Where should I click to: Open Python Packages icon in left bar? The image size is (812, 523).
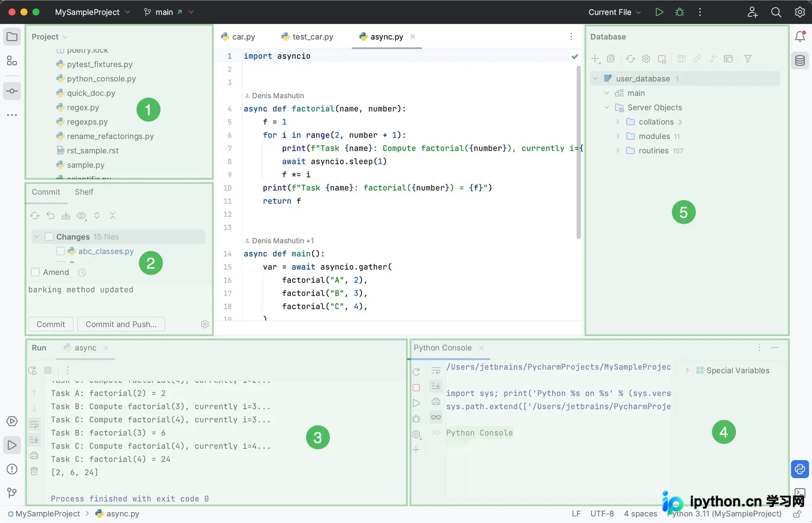pyautogui.click(x=12, y=421)
